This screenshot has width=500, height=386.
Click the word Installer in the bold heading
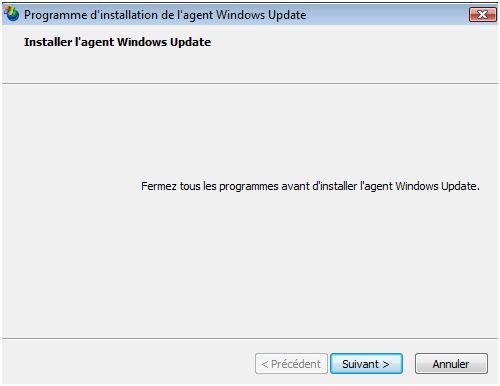pos(48,42)
